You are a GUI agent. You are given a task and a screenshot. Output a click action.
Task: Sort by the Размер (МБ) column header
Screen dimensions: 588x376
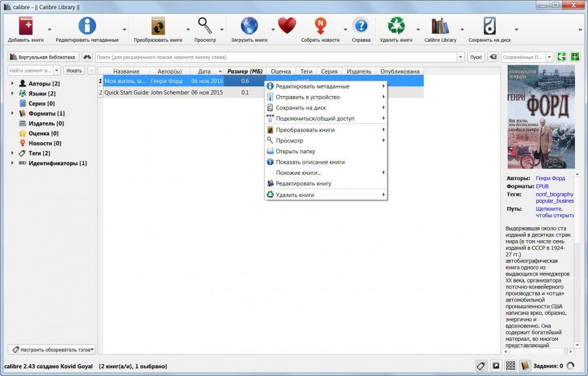point(245,71)
